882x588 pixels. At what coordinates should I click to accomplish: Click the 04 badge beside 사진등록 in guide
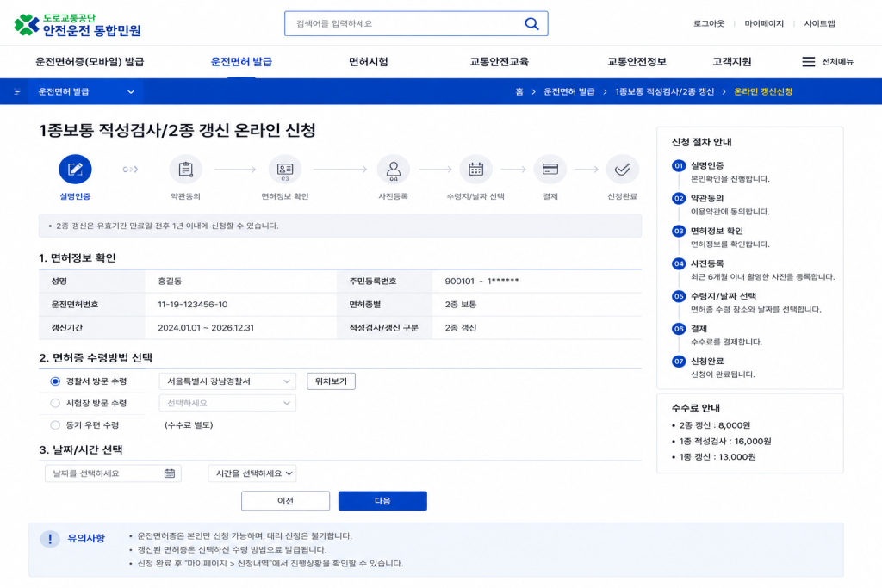pos(679,263)
